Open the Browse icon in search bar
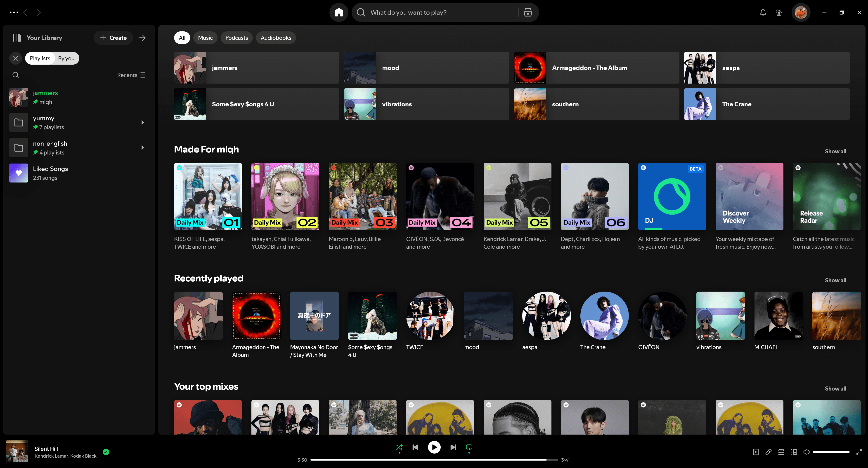 pos(528,12)
